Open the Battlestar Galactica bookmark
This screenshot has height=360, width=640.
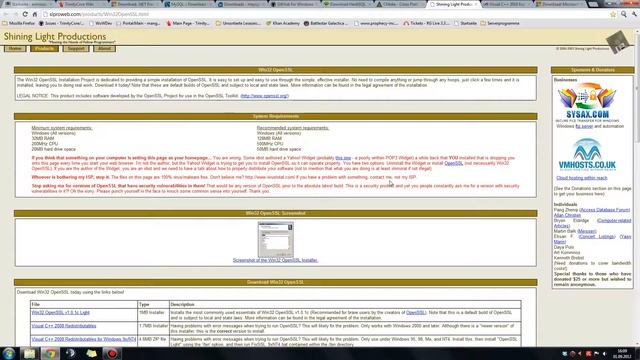pyautogui.click(x=326, y=23)
